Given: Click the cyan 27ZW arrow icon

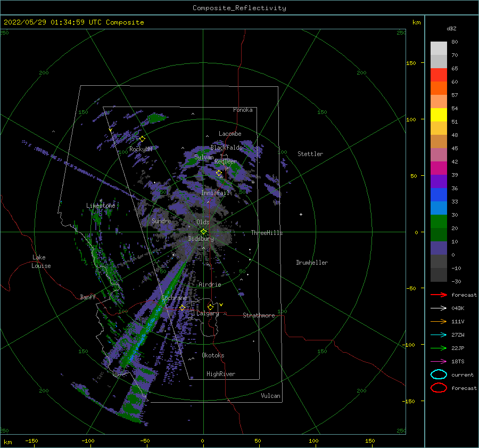Looking at the screenshot, I should (x=439, y=335).
